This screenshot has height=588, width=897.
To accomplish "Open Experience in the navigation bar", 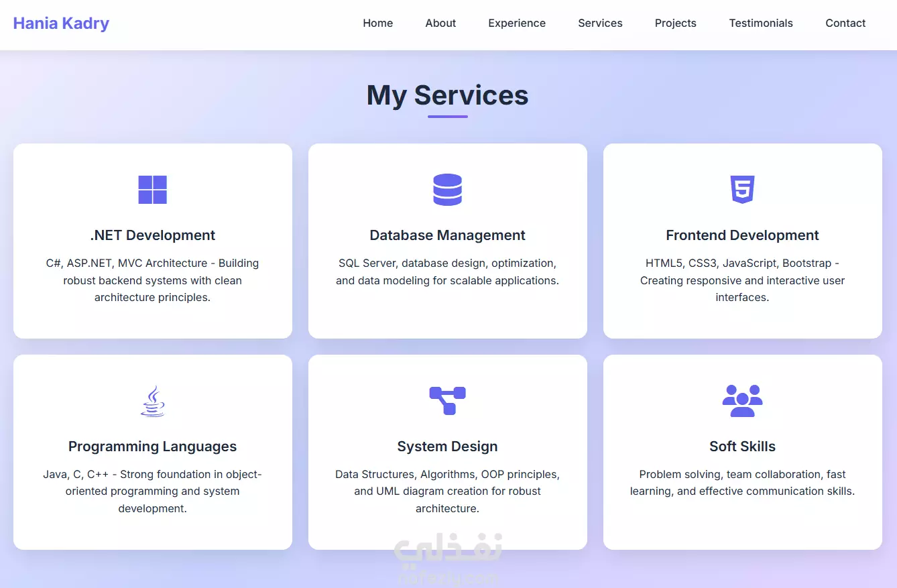I will tap(517, 23).
